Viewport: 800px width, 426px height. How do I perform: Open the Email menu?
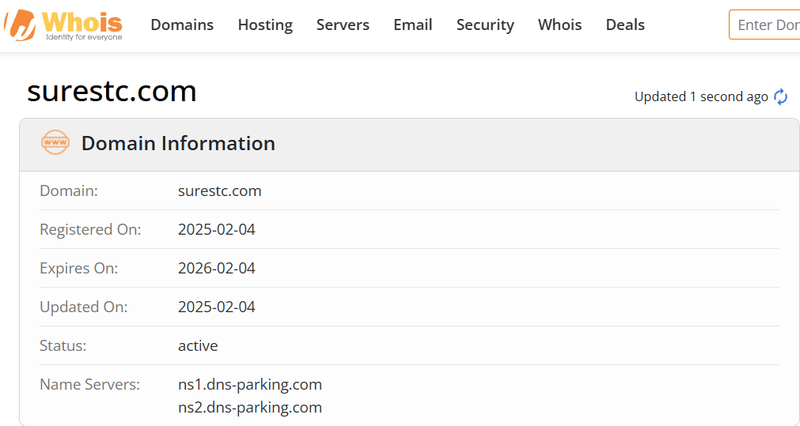coord(413,24)
